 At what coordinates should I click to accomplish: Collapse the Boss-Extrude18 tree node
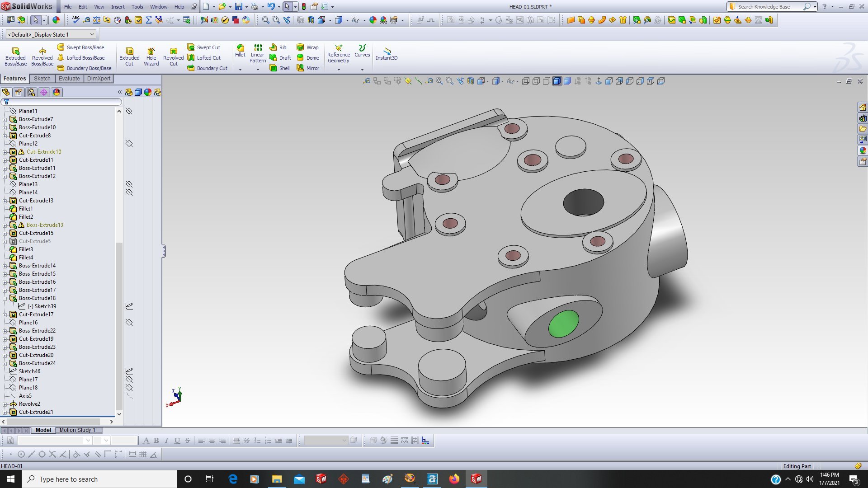[5, 298]
